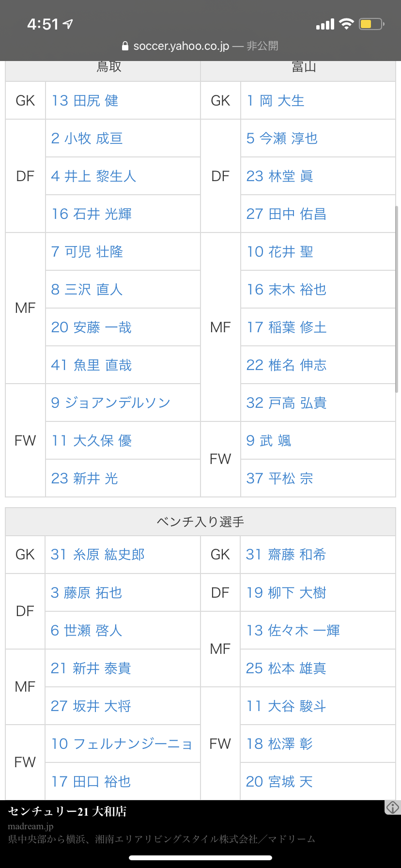Open 11 大久保 優 player page
This screenshot has width=401, height=868.
pyautogui.click(x=92, y=441)
